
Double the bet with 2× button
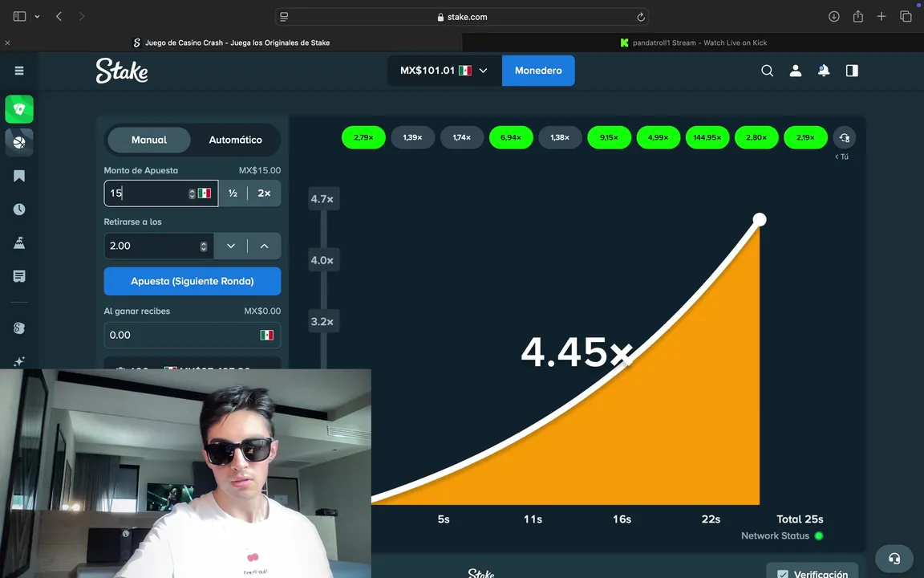point(264,193)
